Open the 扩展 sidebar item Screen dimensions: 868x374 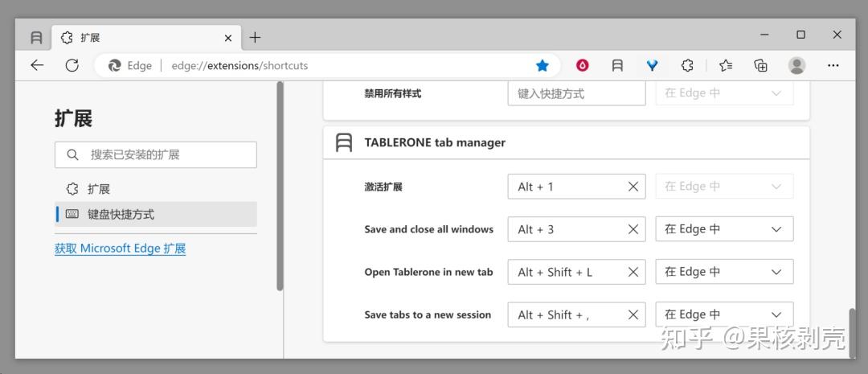coord(156,189)
